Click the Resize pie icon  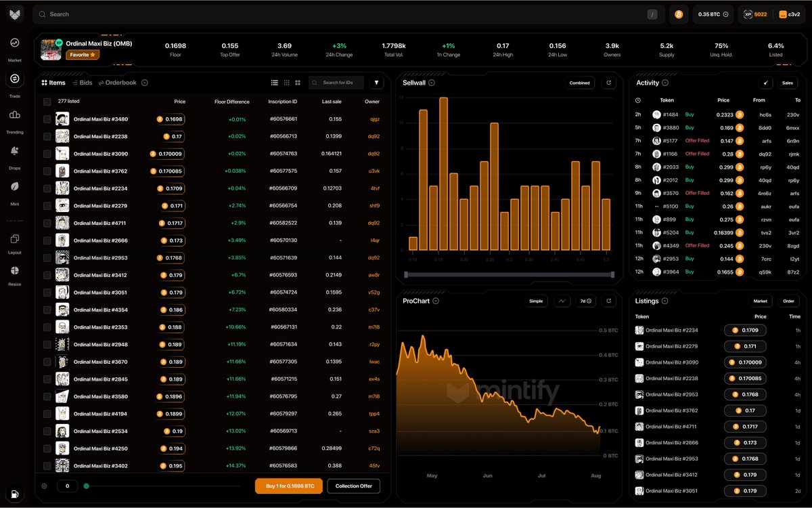pyautogui.click(x=15, y=270)
